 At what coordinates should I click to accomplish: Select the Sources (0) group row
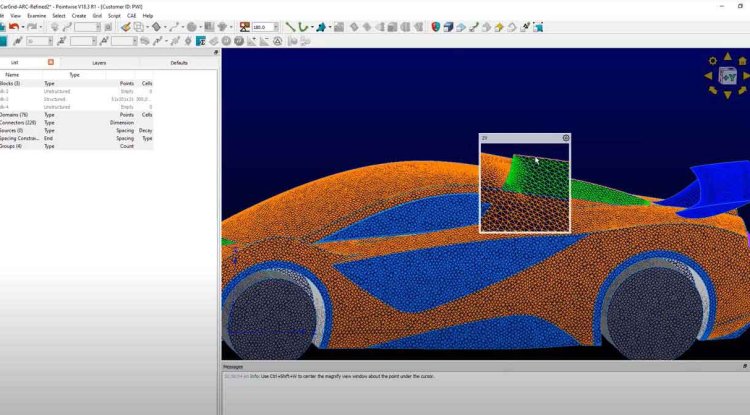[x=77, y=130]
